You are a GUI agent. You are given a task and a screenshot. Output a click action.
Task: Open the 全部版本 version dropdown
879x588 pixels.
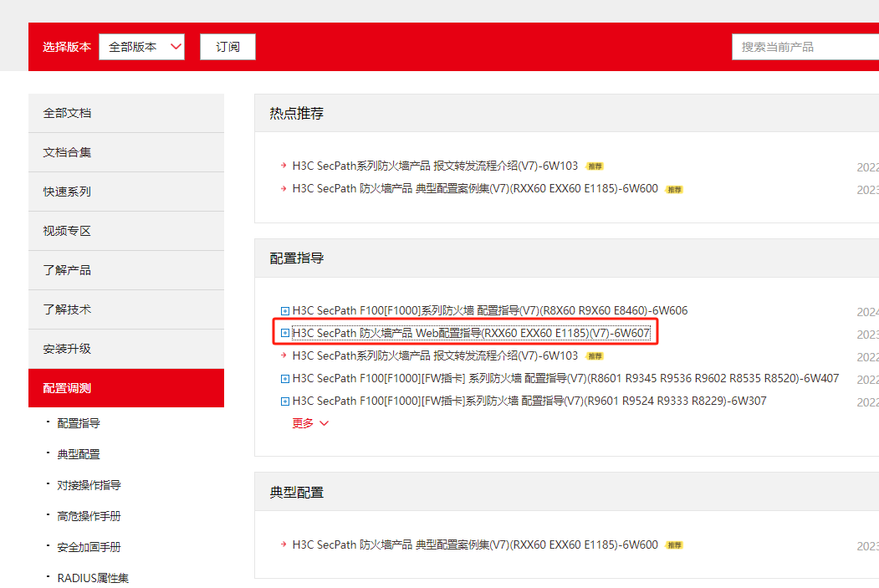point(142,47)
